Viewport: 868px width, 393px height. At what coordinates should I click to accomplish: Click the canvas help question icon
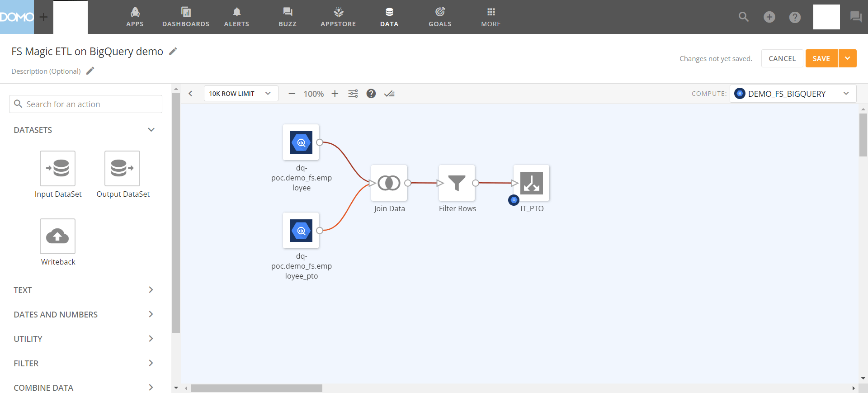point(371,94)
